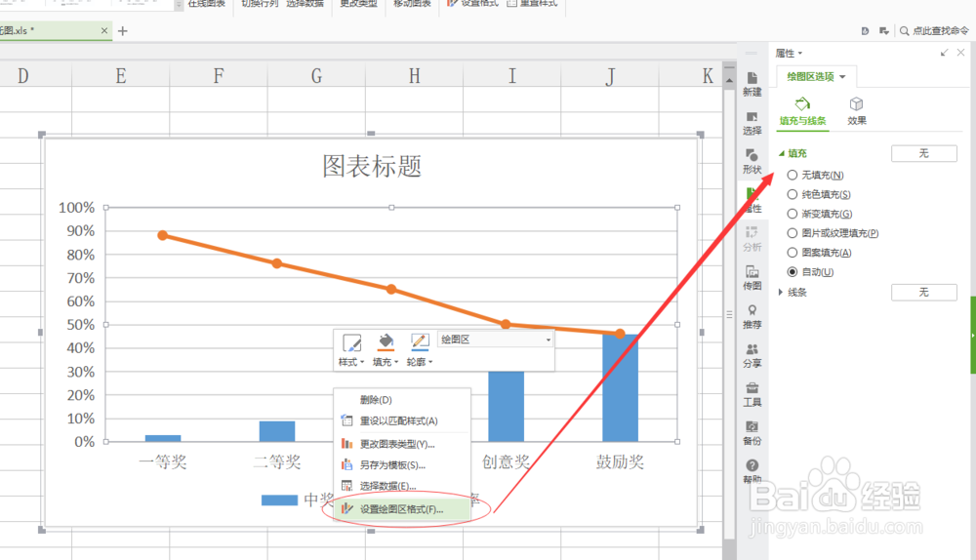
Task: Select 纯色填充(S) solid fill option
Action: [x=819, y=194]
